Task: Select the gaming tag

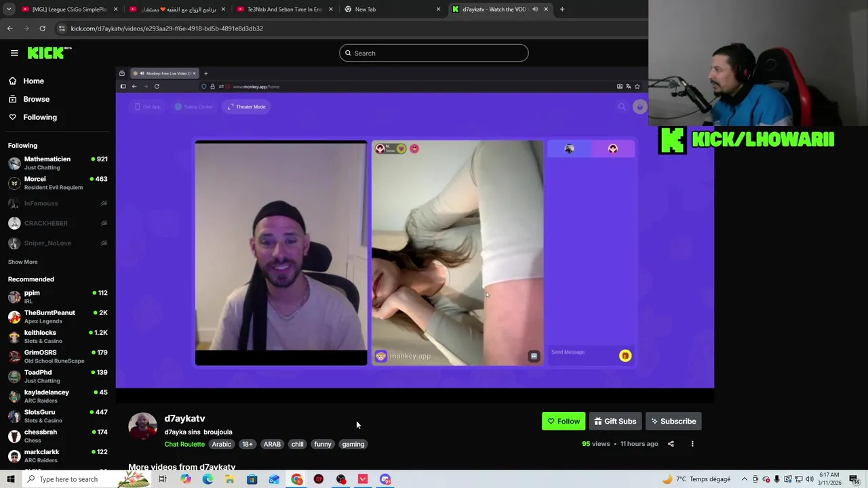Action: [353, 444]
